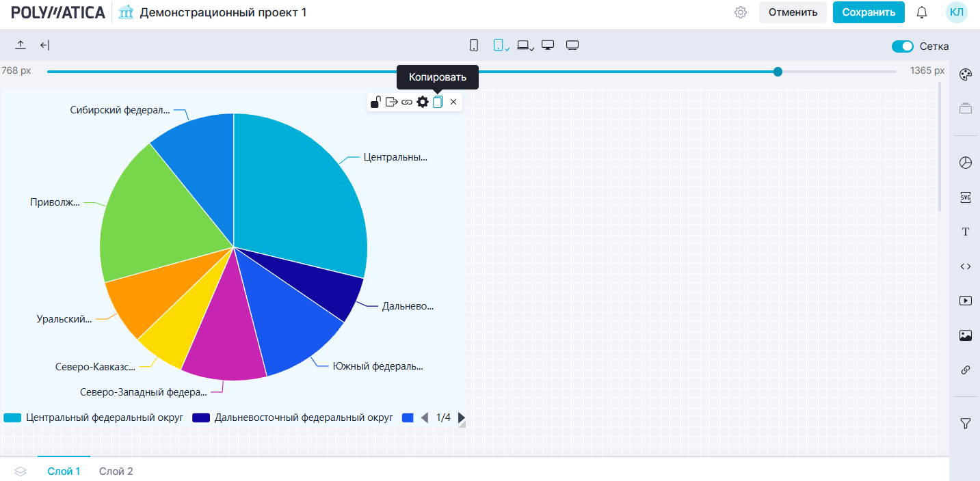Click the Сохранить button
Screen dimensions: 980x481
[x=868, y=12]
